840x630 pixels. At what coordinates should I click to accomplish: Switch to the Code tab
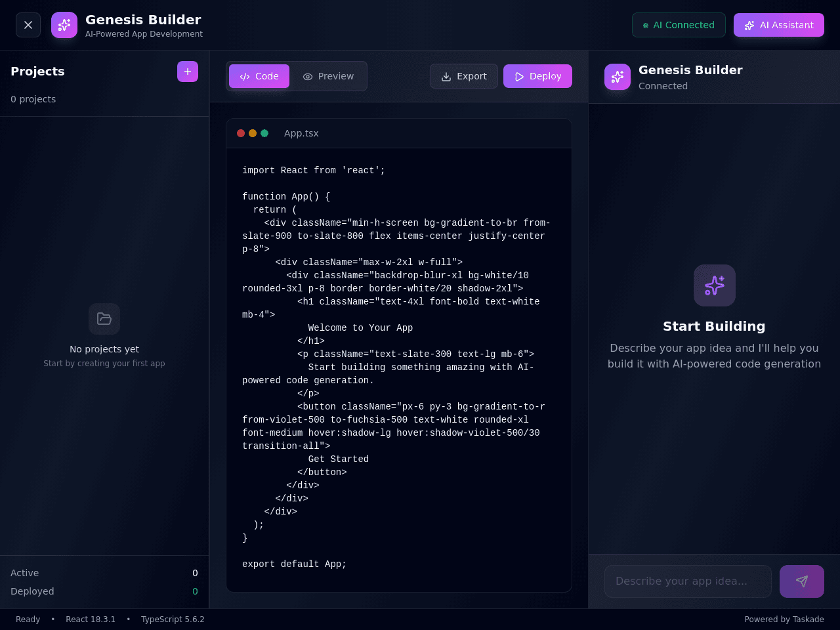[259, 76]
